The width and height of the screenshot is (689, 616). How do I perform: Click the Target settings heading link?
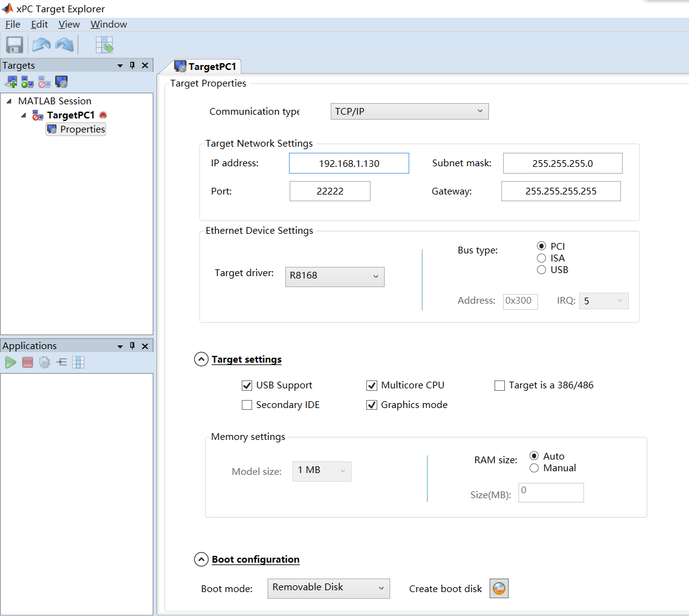tap(247, 360)
